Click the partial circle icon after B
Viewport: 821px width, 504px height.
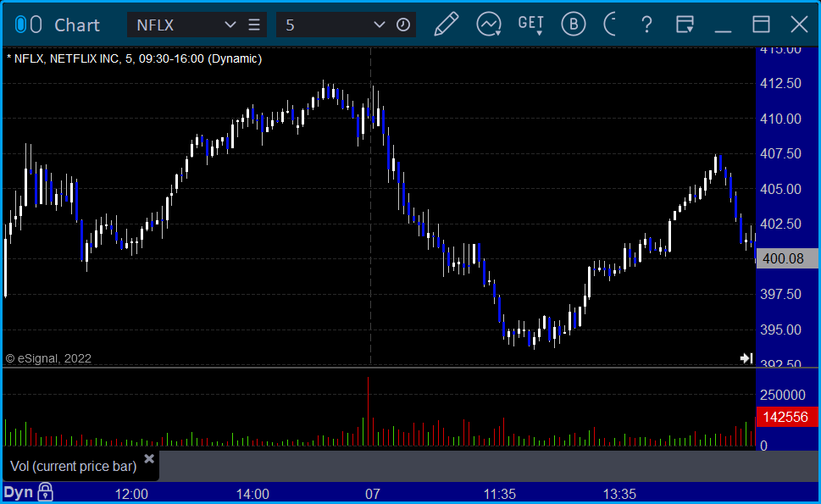tap(609, 25)
